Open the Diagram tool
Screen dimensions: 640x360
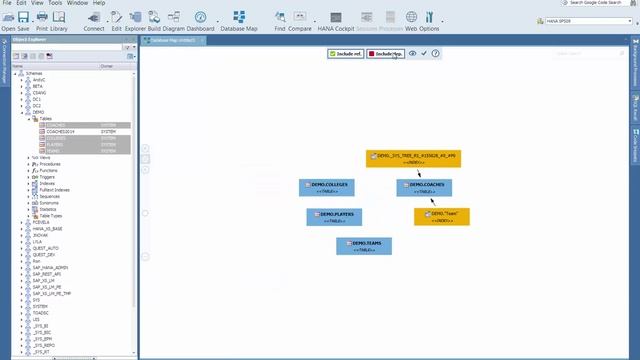tap(173, 21)
